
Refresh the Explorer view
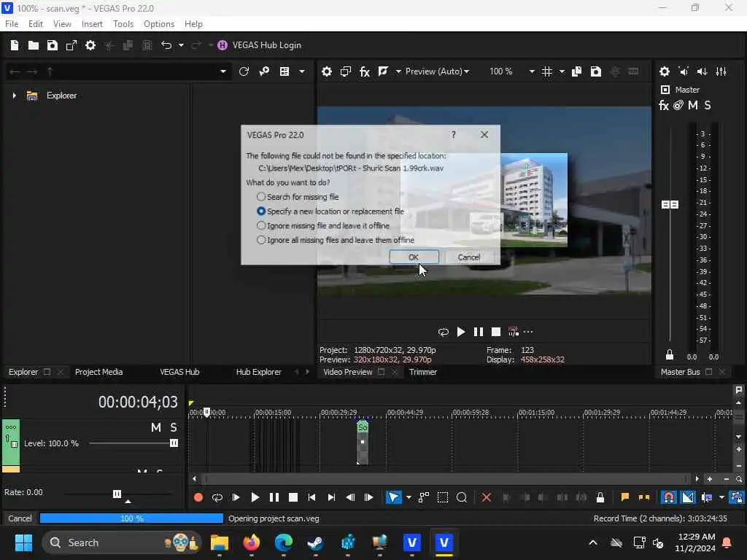pyautogui.click(x=244, y=71)
